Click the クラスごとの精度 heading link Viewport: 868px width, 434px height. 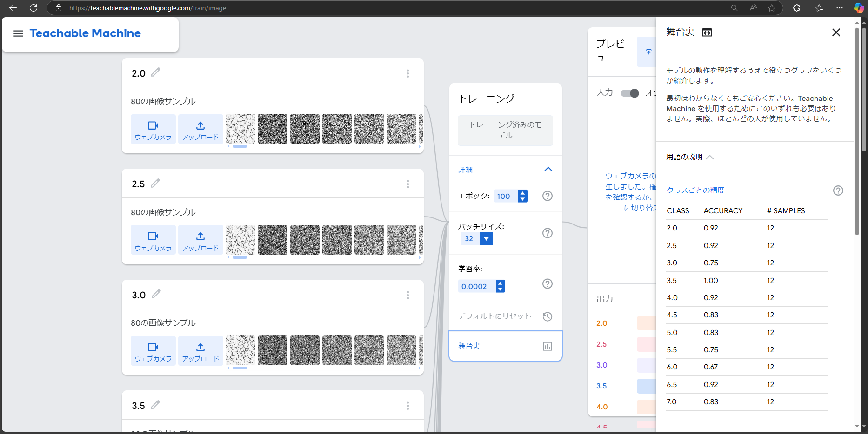[x=695, y=190]
